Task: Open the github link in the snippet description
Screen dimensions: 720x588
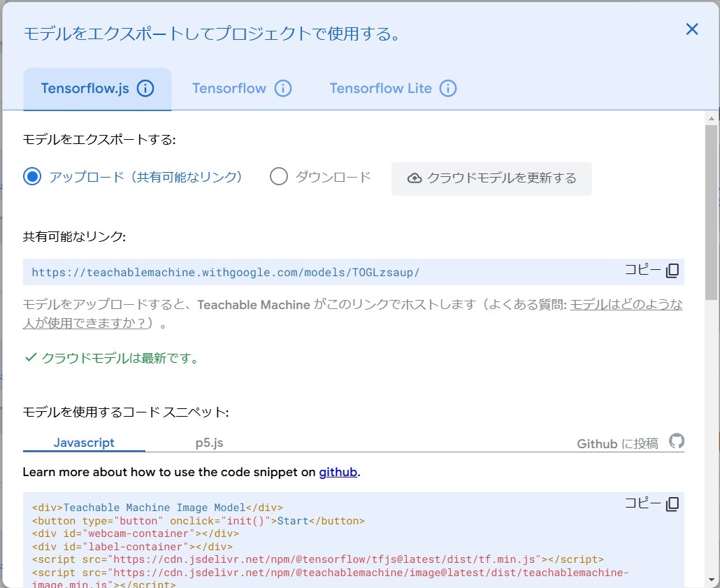Action: tap(338, 472)
